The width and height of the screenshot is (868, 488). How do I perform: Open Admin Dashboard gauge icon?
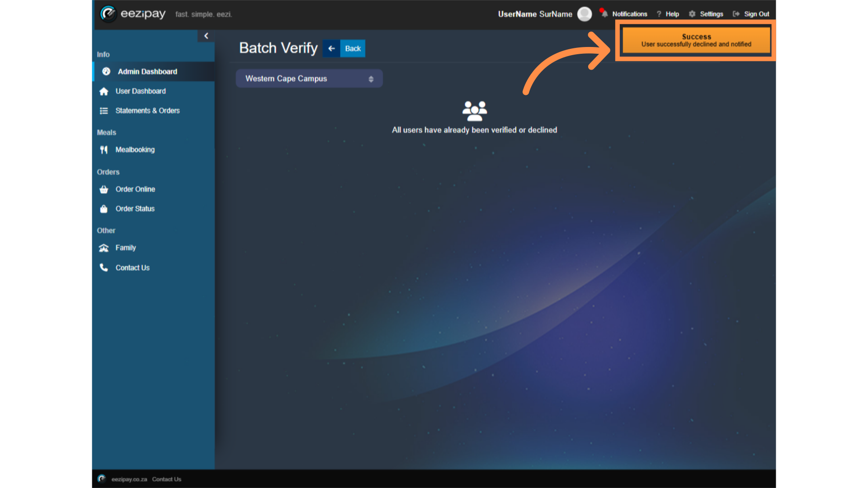pyautogui.click(x=106, y=71)
